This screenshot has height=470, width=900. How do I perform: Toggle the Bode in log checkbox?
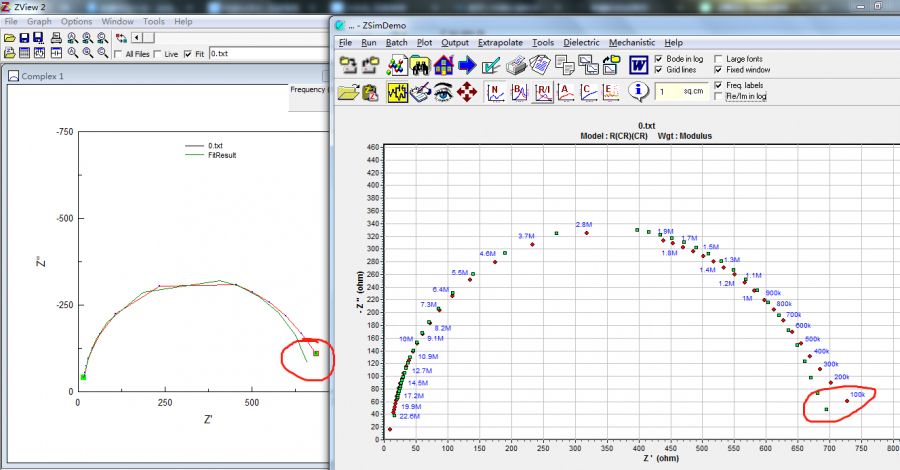(659, 59)
